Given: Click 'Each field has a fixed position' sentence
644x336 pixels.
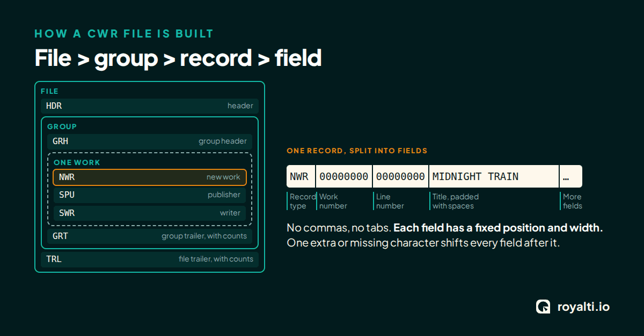Looking at the screenshot, I should pos(498,228).
